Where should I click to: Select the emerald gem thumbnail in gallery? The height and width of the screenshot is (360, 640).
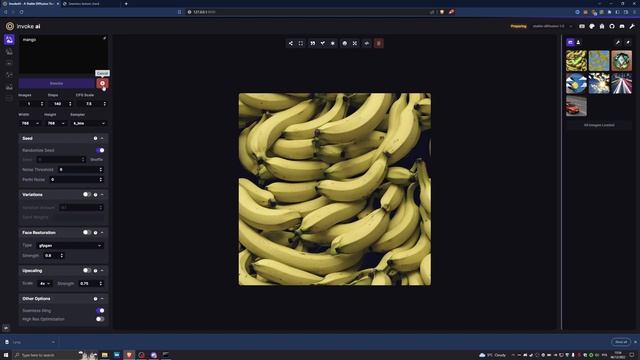(x=622, y=61)
